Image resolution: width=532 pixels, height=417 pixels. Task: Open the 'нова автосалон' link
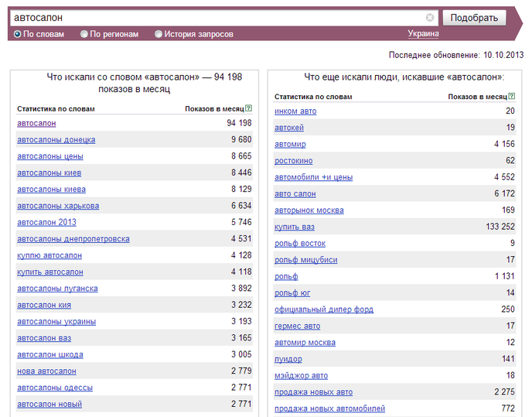click(x=46, y=371)
